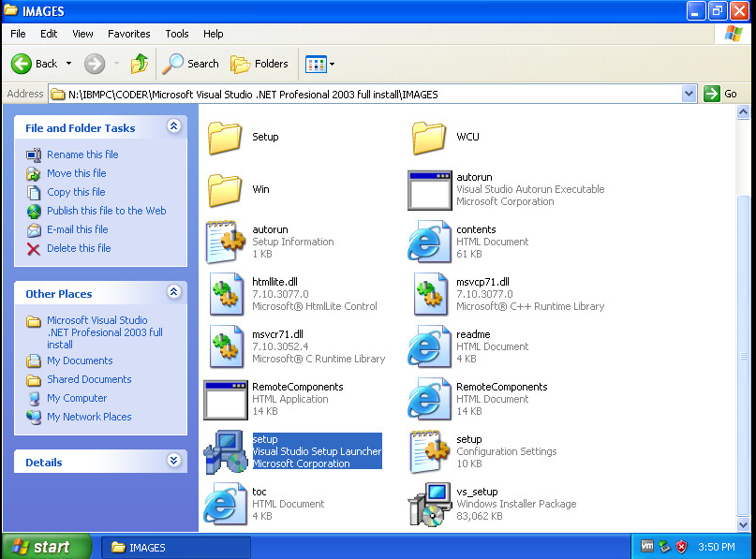Open the Search toolbar button
The image size is (756, 559).
[191, 64]
